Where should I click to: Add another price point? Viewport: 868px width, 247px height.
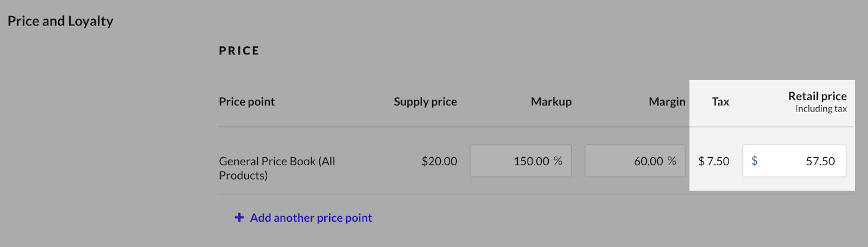(304, 218)
